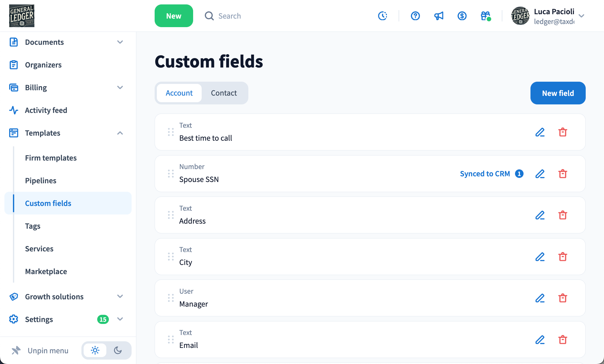Open the help question mark icon
604x364 pixels.
[x=415, y=16]
